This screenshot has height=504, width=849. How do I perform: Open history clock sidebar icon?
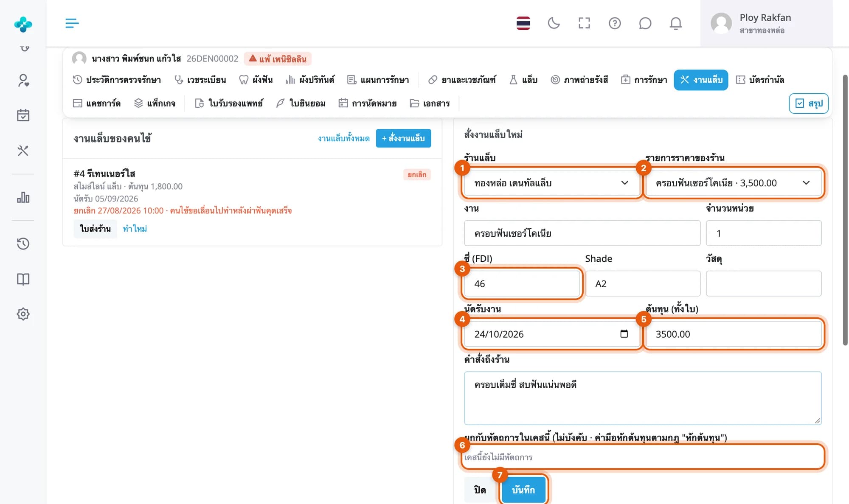pyautogui.click(x=23, y=244)
